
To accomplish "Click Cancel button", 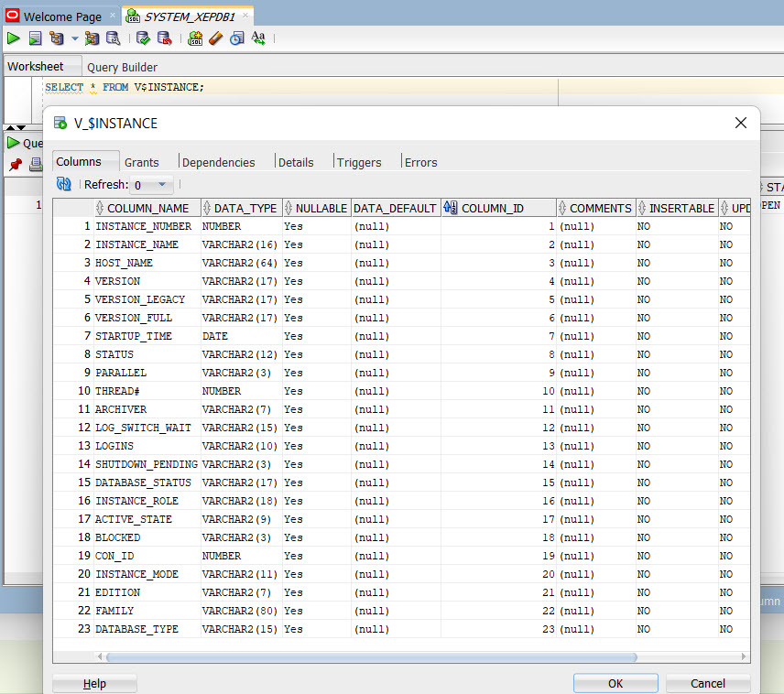I will 707,683.
